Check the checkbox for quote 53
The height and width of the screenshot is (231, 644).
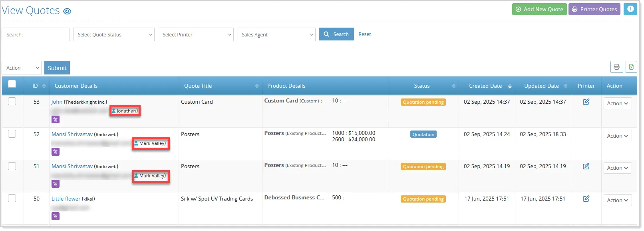coord(12,101)
